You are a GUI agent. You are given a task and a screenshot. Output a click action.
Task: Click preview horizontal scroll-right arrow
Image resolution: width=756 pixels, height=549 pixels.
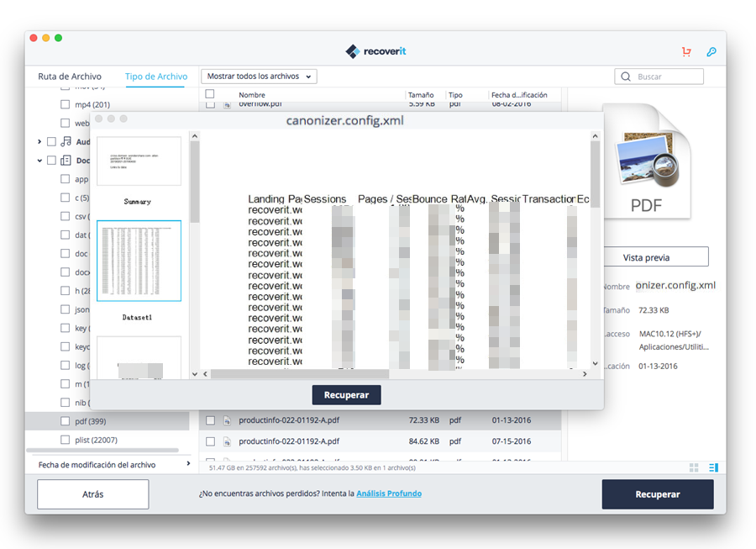point(585,374)
